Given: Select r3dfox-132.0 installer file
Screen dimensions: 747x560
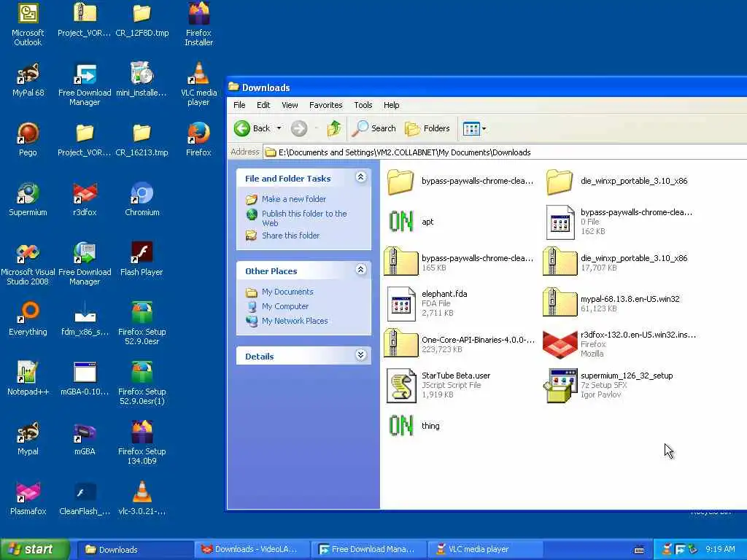Looking at the screenshot, I should (619, 344).
